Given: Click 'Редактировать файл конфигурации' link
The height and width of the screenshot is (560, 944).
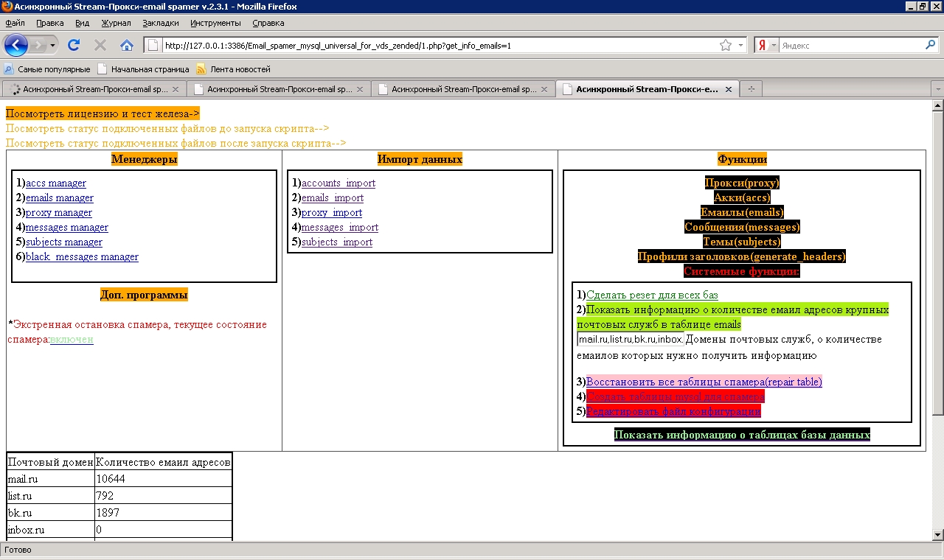Looking at the screenshot, I should pyautogui.click(x=673, y=411).
